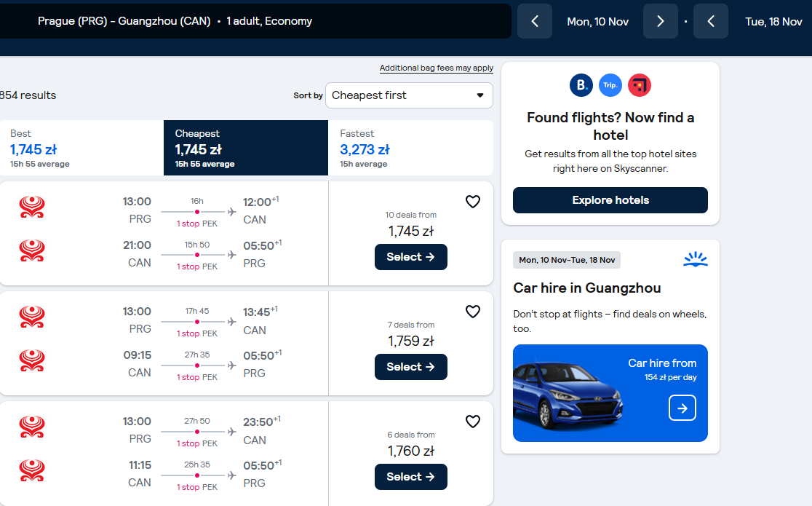This screenshot has width=812, height=506.
Task: Click the car hire provider sun logo
Action: tap(695, 259)
